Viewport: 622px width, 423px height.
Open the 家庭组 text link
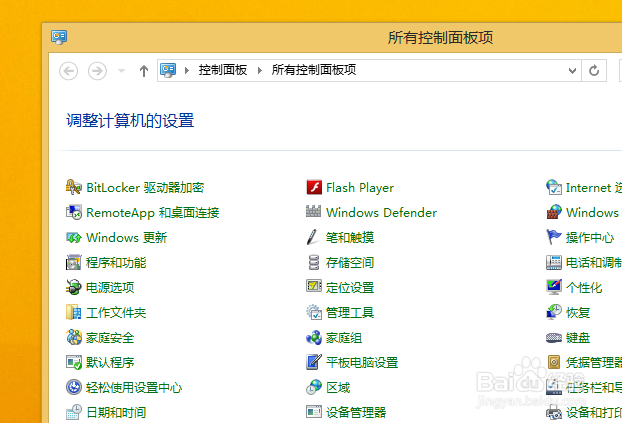pyautogui.click(x=344, y=338)
